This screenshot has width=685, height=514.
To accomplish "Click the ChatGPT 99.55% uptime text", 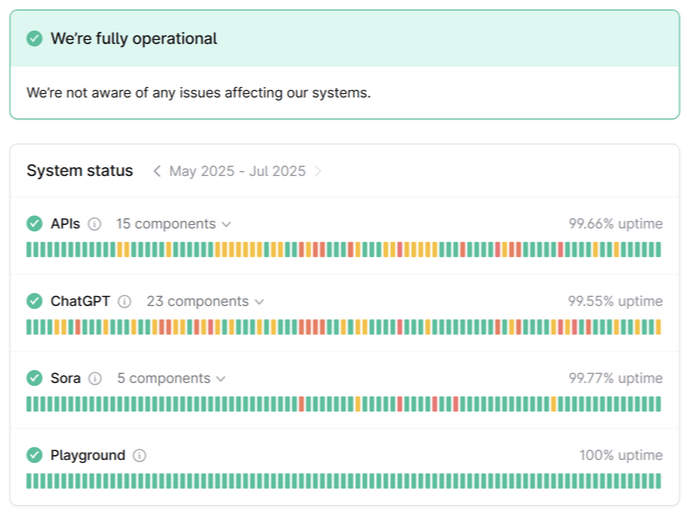I will click(615, 301).
